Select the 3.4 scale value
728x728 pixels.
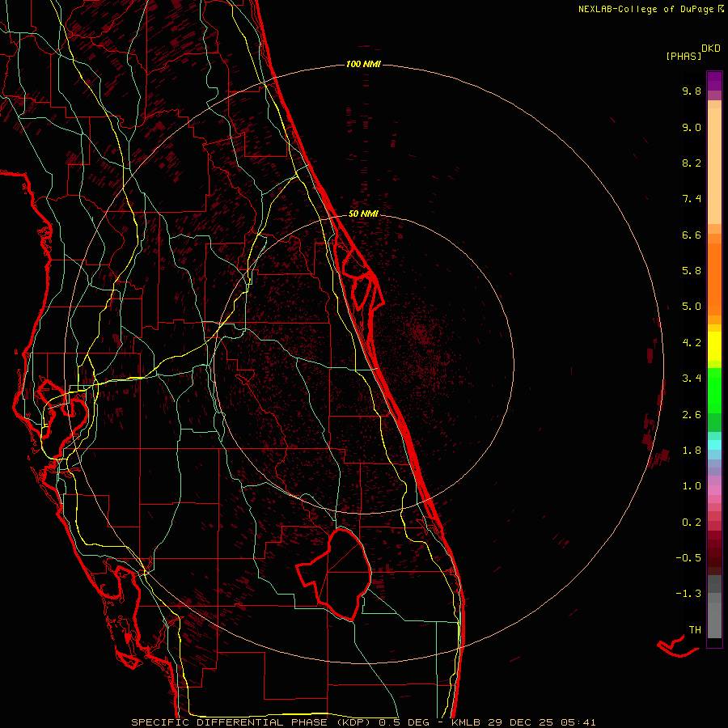692,379
